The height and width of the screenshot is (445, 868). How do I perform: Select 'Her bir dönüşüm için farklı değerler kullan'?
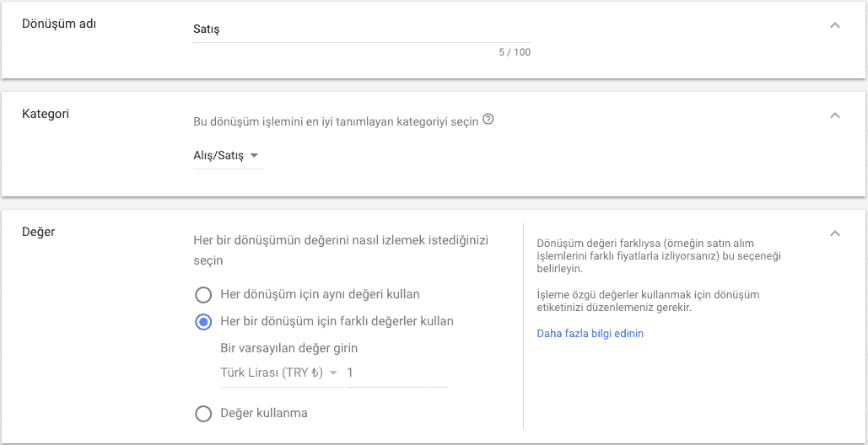point(204,322)
